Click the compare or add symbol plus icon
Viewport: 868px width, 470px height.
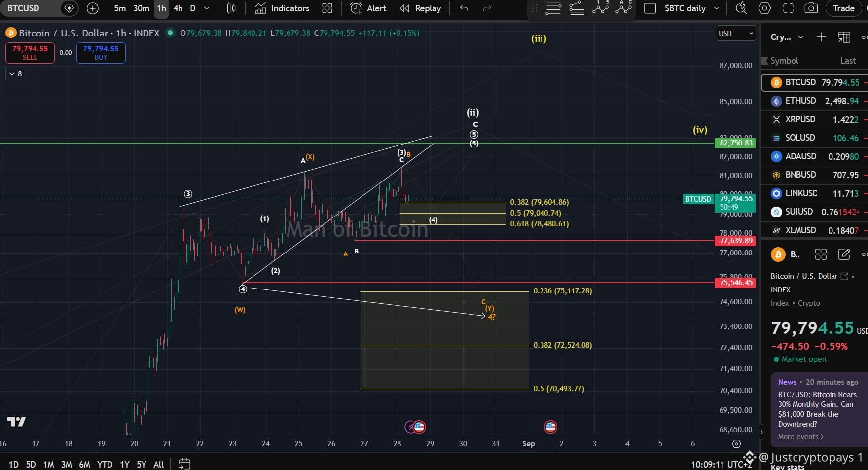click(x=93, y=8)
